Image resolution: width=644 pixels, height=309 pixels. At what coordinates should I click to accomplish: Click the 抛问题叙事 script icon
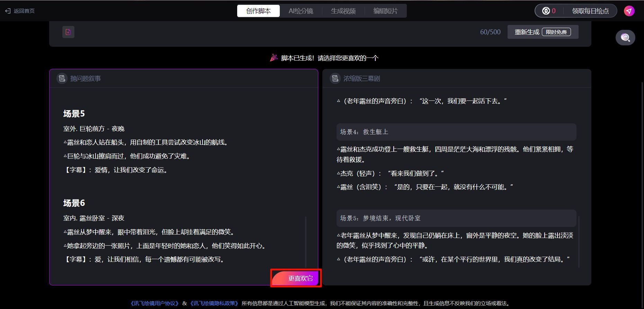[62, 79]
